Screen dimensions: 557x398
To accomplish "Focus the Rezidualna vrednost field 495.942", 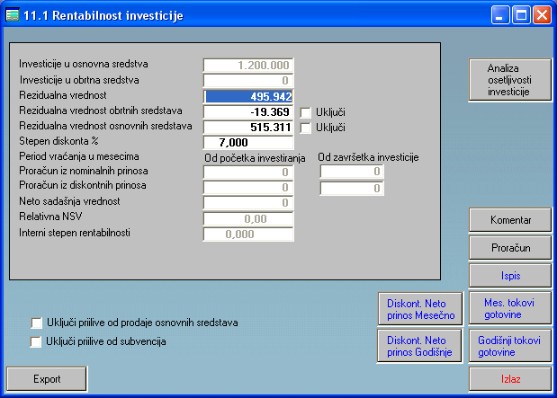I will (x=248, y=96).
